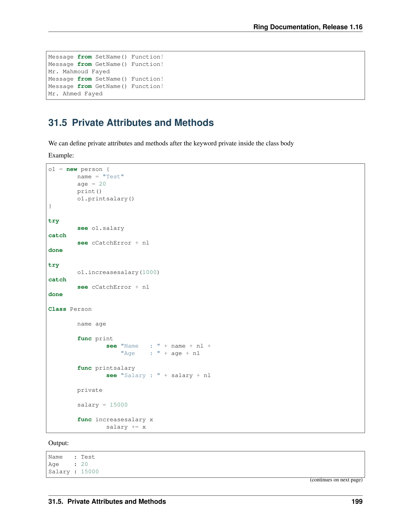The width and height of the screenshot is (411, 532).
Task: Click 'Mr. Mahmoud Fayed' output line
Action: pyautogui.click(x=79, y=72)
